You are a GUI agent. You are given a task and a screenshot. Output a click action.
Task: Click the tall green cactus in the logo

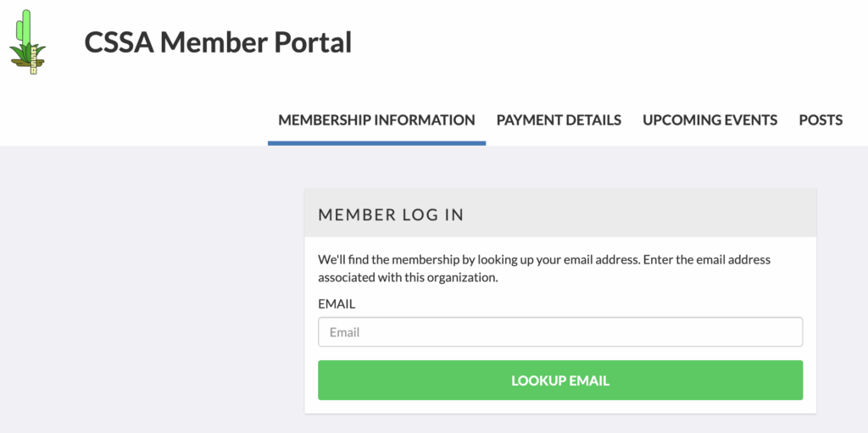coord(26,25)
